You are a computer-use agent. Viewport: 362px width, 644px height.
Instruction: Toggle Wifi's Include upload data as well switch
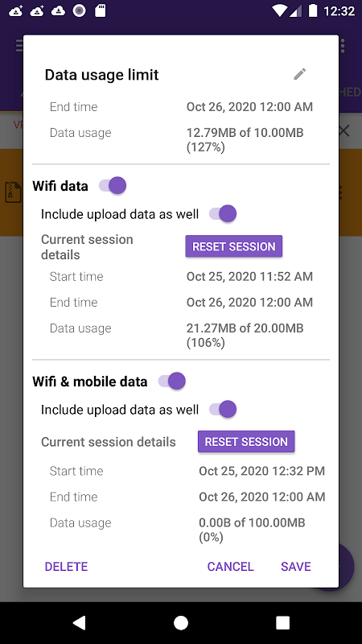click(x=223, y=214)
